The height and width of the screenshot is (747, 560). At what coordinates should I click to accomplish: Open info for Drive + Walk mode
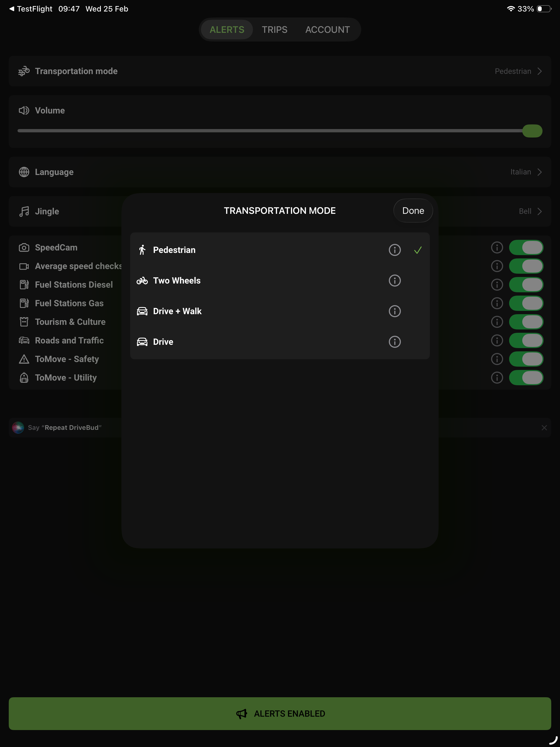point(395,311)
